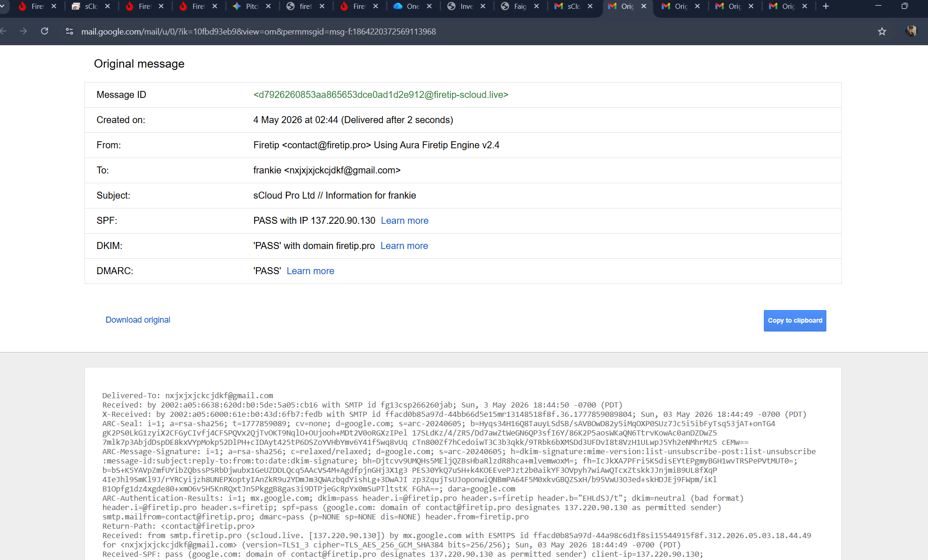Click the Created on date value
The height and width of the screenshot is (560, 928).
tap(353, 120)
